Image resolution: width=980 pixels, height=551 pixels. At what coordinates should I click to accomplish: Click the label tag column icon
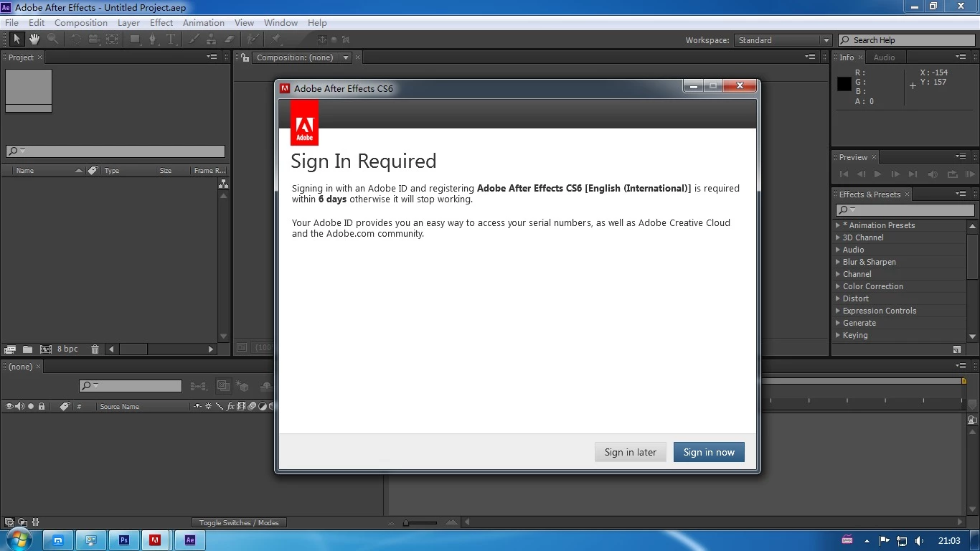(x=65, y=406)
